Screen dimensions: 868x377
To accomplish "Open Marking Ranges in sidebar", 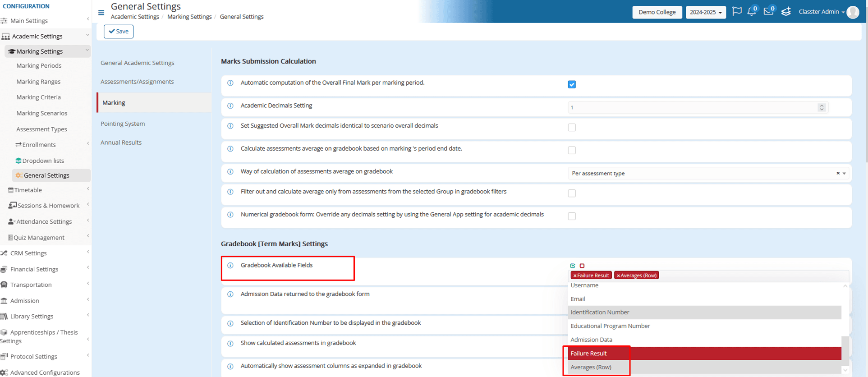I will (x=38, y=82).
